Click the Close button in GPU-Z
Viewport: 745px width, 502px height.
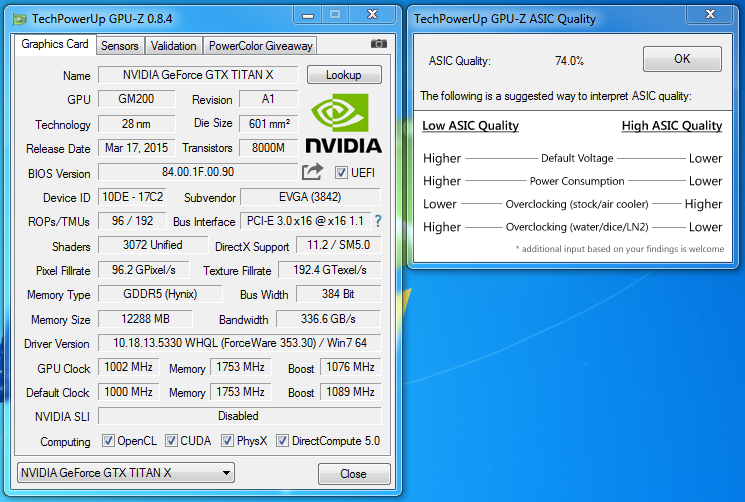pyautogui.click(x=354, y=474)
